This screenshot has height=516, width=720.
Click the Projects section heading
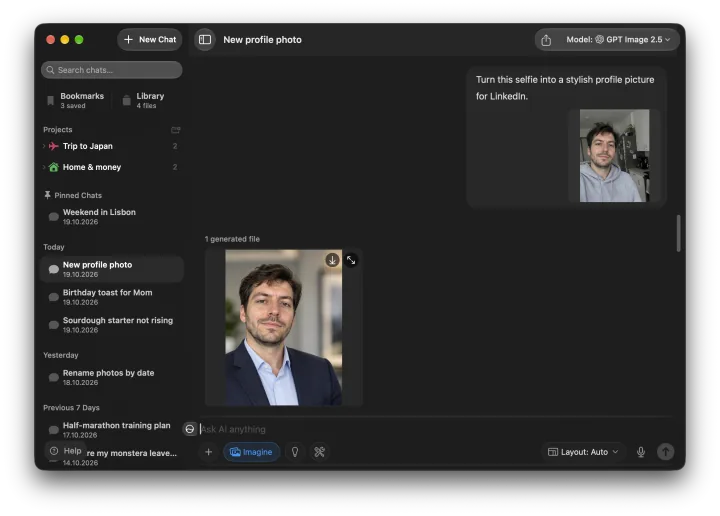pos(57,129)
